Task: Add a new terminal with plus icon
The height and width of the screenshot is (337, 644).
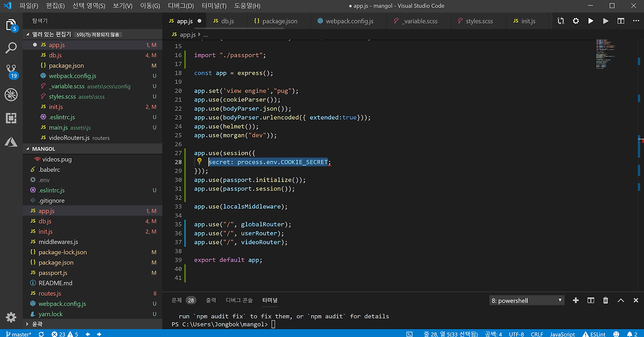Action: [576, 300]
